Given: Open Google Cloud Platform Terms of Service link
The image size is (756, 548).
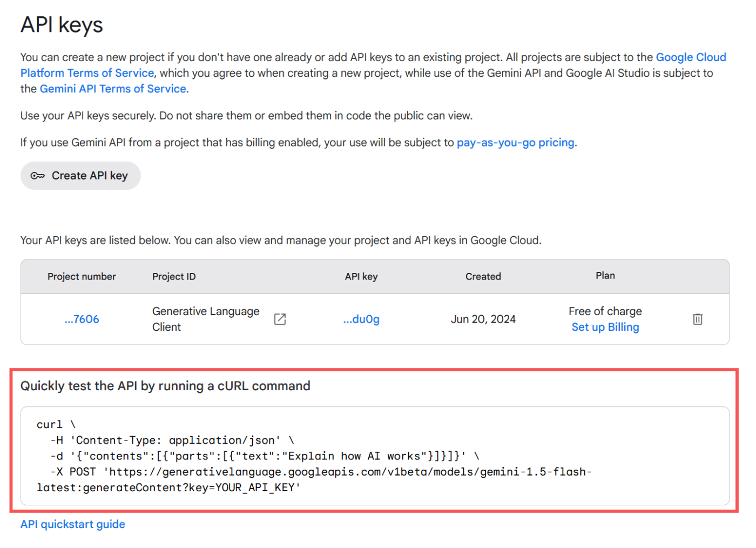Looking at the screenshot, I should click(x=691, y=57).
